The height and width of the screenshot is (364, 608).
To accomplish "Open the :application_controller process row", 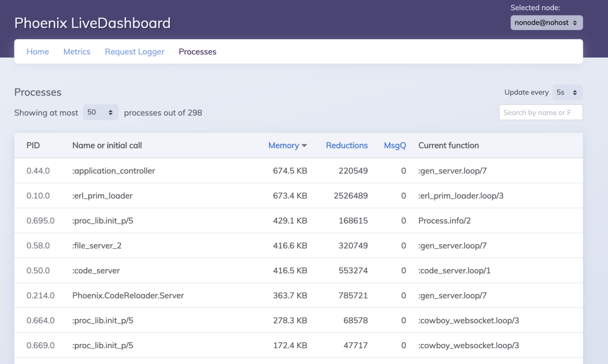I will point(298,171).
